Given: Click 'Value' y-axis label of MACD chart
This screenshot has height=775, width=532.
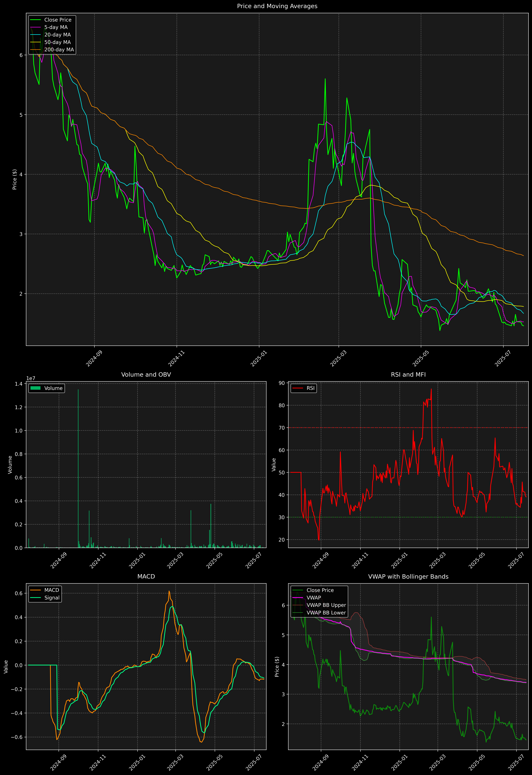Looking at the screenshot, I should coord(6,667).
